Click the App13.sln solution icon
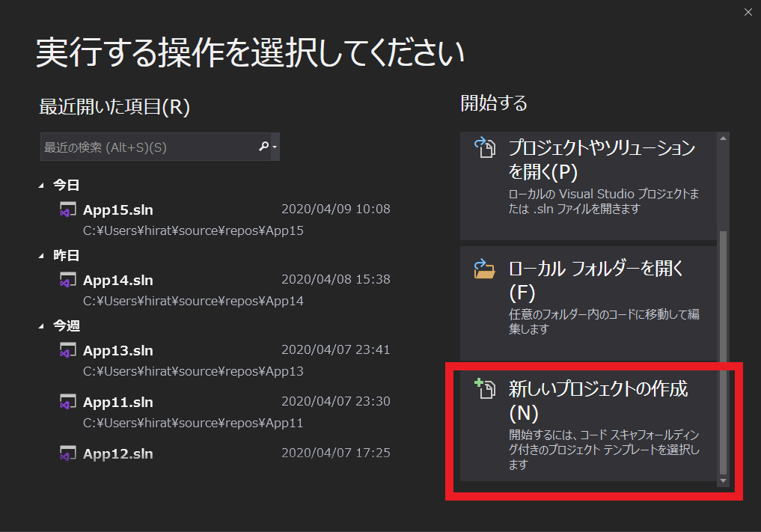The image size is (761, 532). (x=67, y=350)
